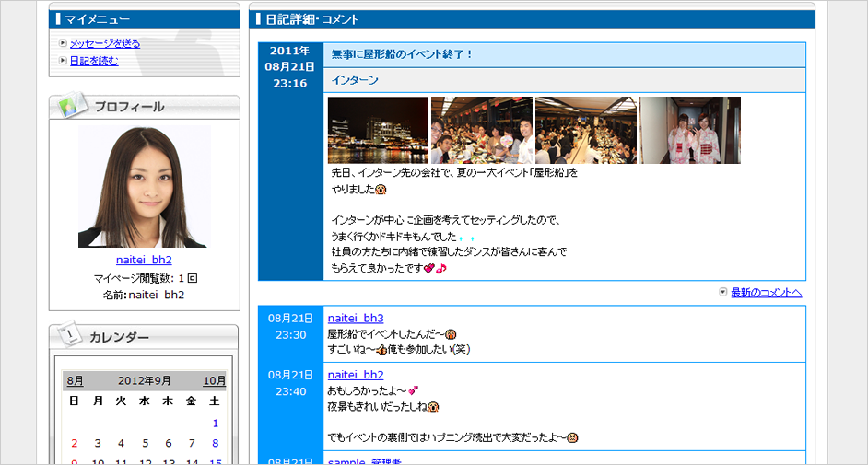868x465 pixels.
Task: Select calendar date 5
Action: (x=145, y=444)
